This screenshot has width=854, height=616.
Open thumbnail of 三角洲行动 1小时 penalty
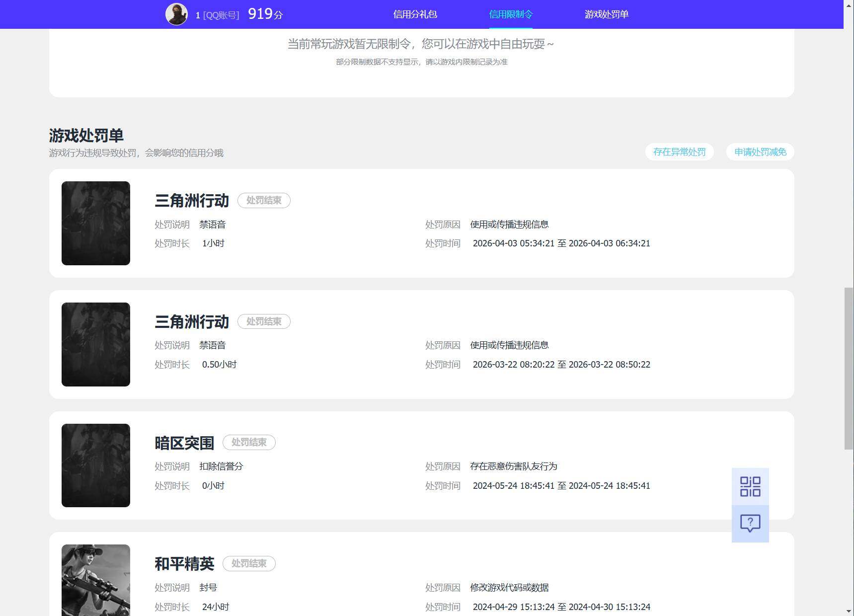[96, 223]
